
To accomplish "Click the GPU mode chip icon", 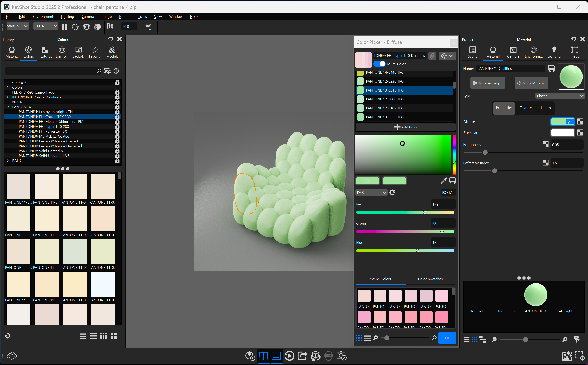I will point(86,27).
